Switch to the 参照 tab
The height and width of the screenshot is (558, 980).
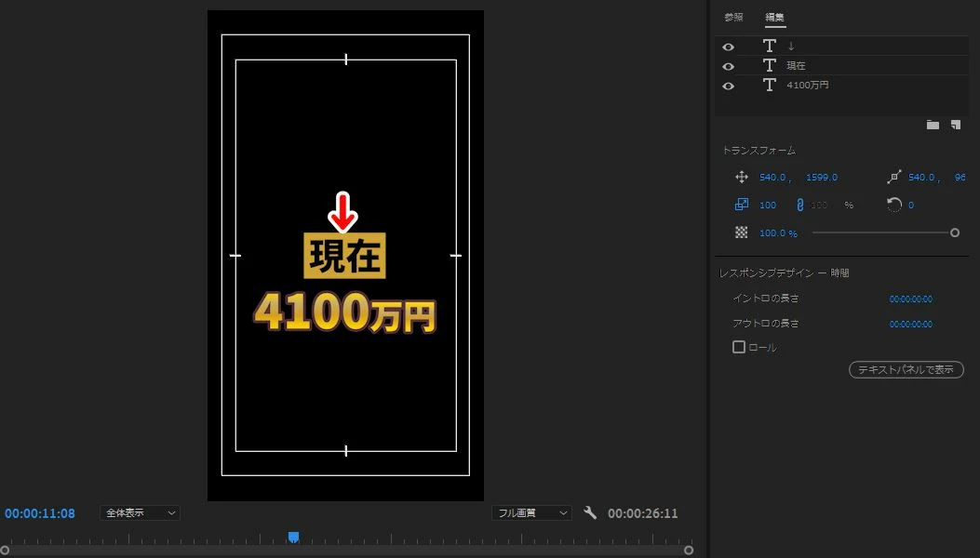733,18
